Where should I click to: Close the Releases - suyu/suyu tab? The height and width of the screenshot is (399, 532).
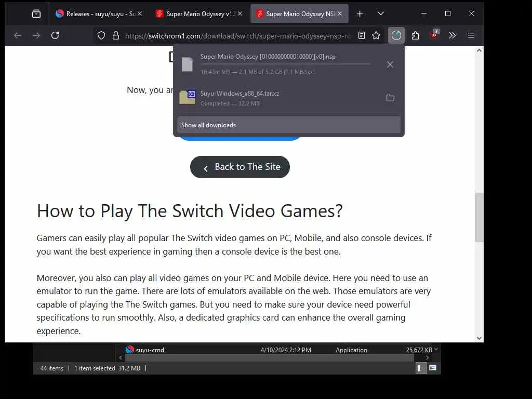tap(140, 14)
